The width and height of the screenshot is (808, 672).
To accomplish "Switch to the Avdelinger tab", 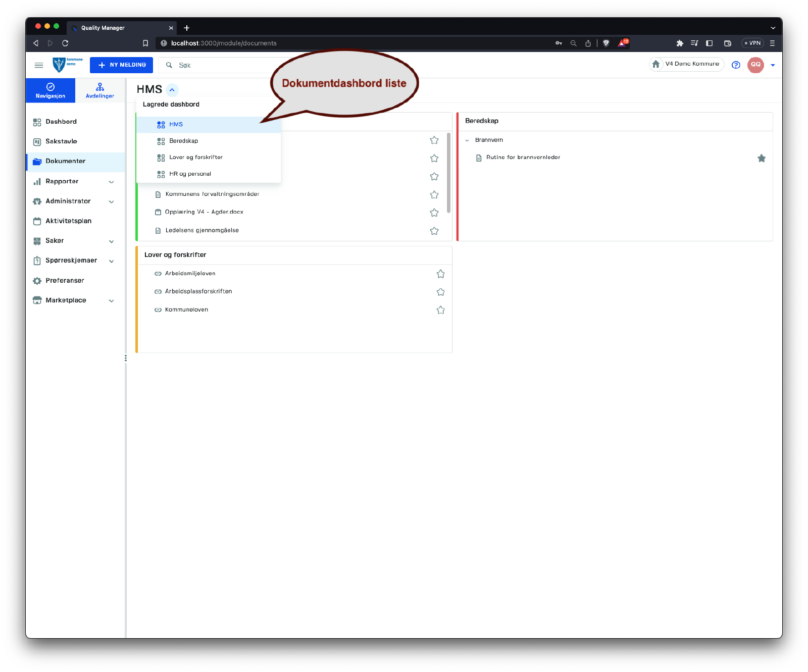I will (x=100, y=90).
